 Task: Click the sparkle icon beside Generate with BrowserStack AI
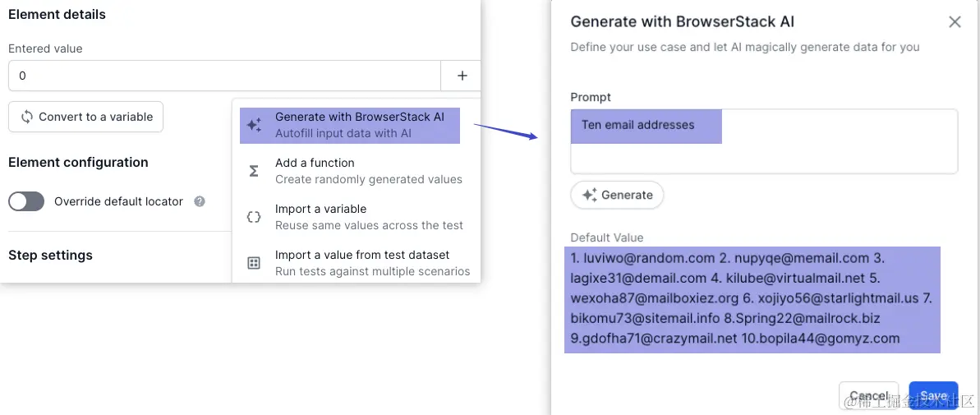(x=254, y=125)
